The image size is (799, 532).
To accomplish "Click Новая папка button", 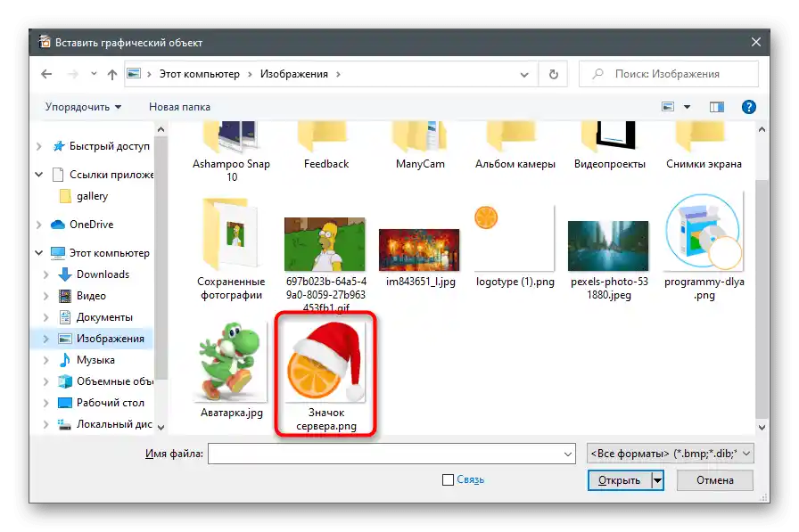I will point(179,107).
